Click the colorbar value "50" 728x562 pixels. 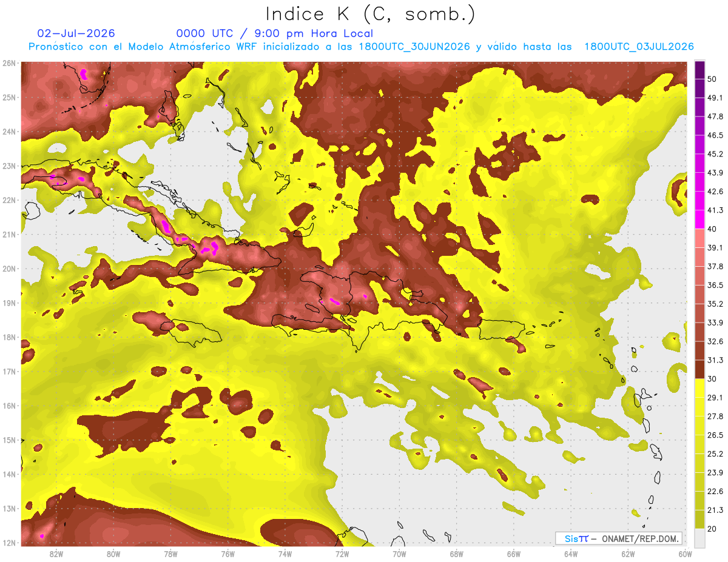pyautogui.click(x=713, y=79)
